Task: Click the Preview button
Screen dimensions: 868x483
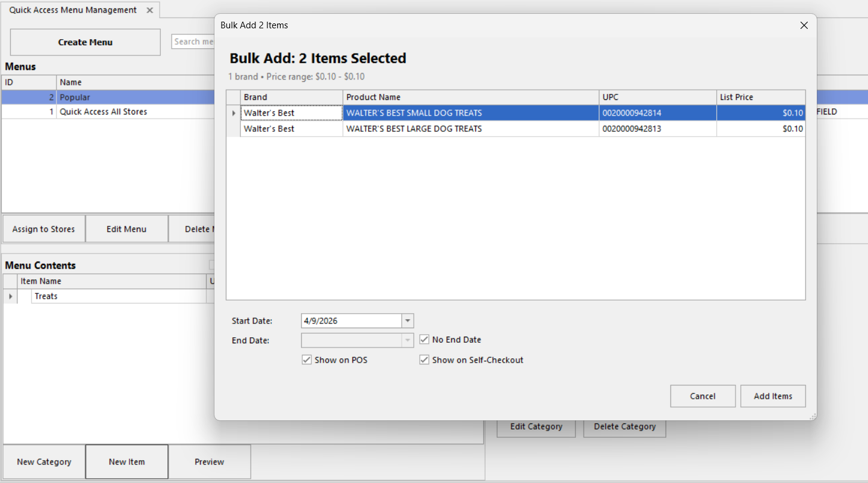Action: point(210,462)
